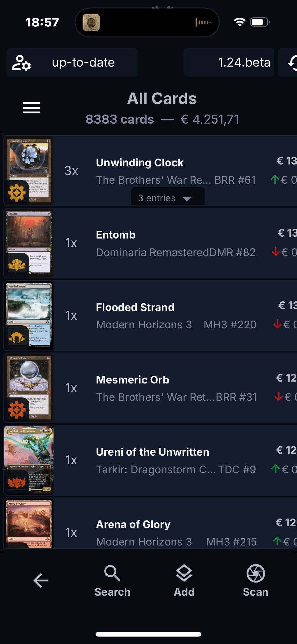The image size is (297, 644).
Task: Open the Scan camera tab
Action: tap(256, 581)
